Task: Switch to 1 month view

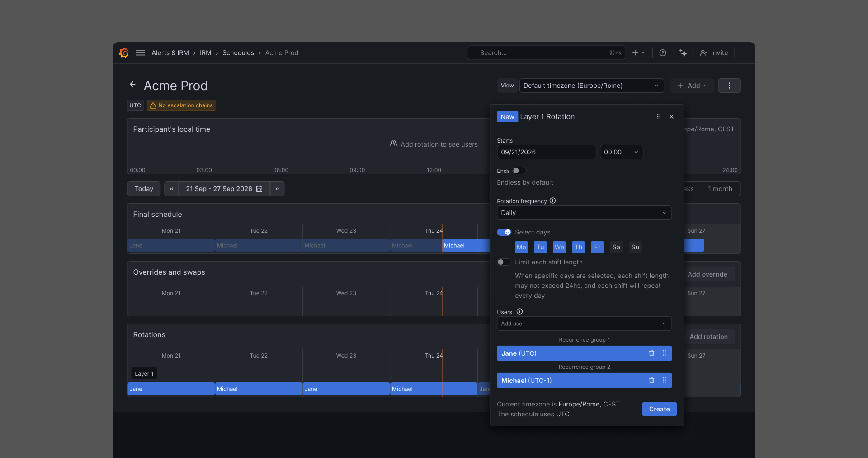Action: pos(720,189)
